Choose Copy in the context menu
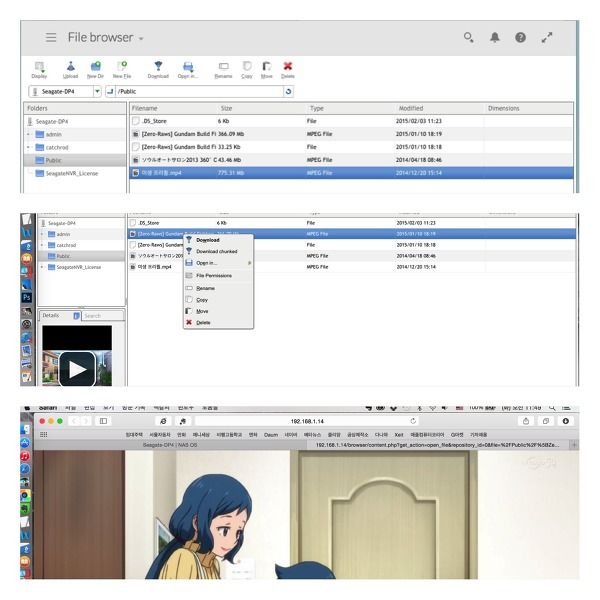 click(202, 300)
